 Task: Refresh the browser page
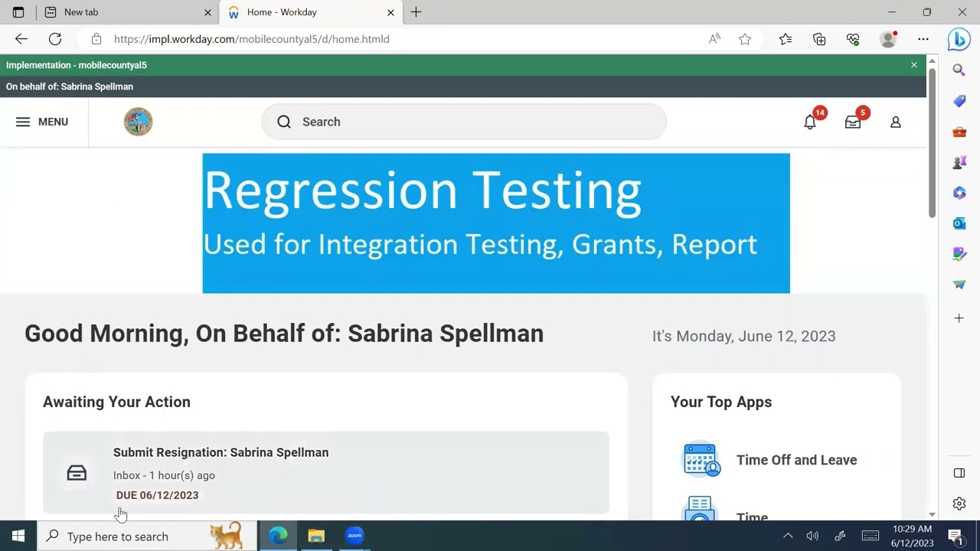(x=55, y=39)
